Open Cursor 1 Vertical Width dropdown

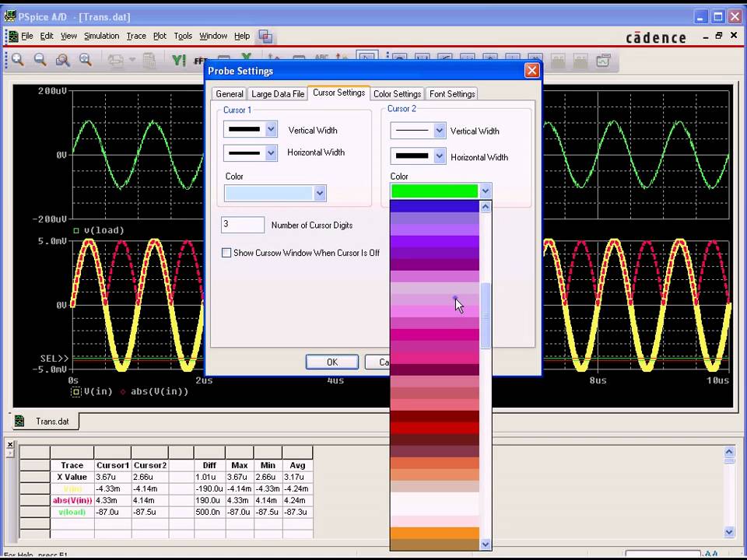coord(271,129)
